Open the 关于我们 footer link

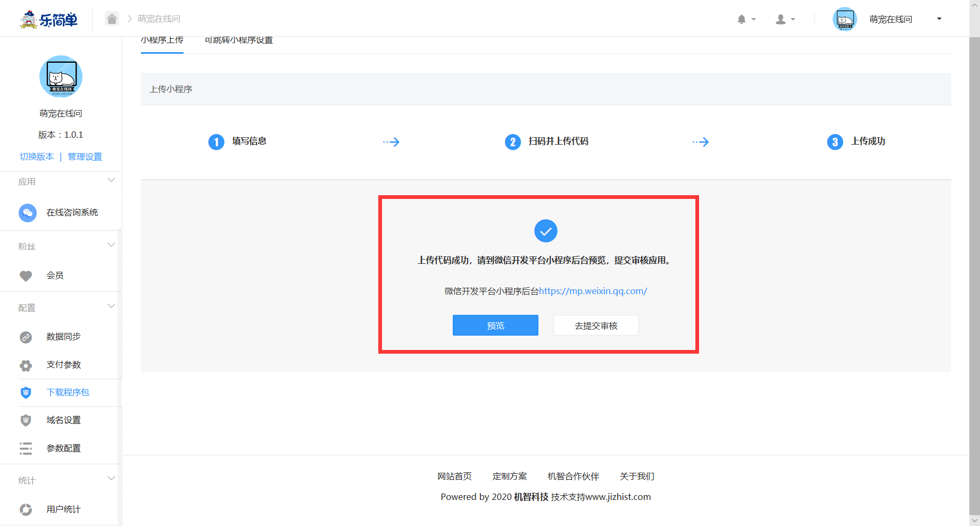tap(637, 476)
